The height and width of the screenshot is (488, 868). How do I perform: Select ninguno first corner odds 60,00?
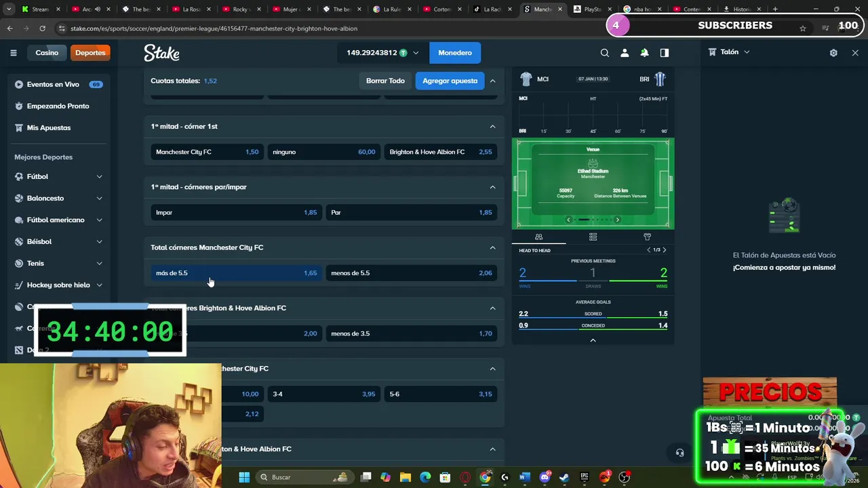pyautogui.click(x=324, y=152)
